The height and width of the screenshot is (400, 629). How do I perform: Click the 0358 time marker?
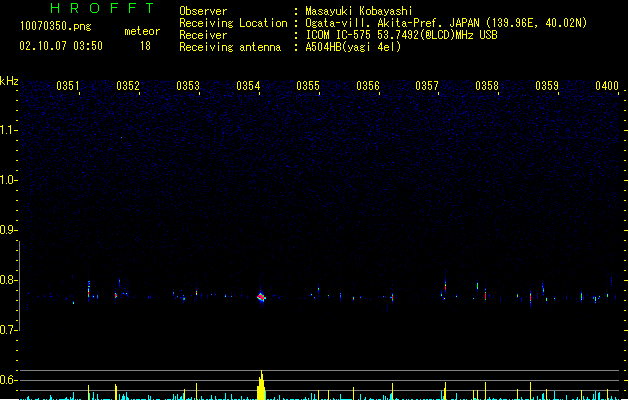(487, 86)
